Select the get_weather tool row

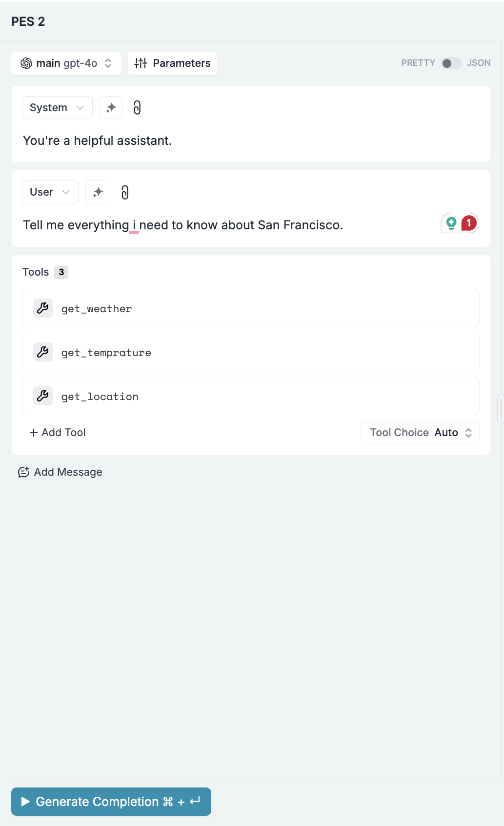[251, 308]
